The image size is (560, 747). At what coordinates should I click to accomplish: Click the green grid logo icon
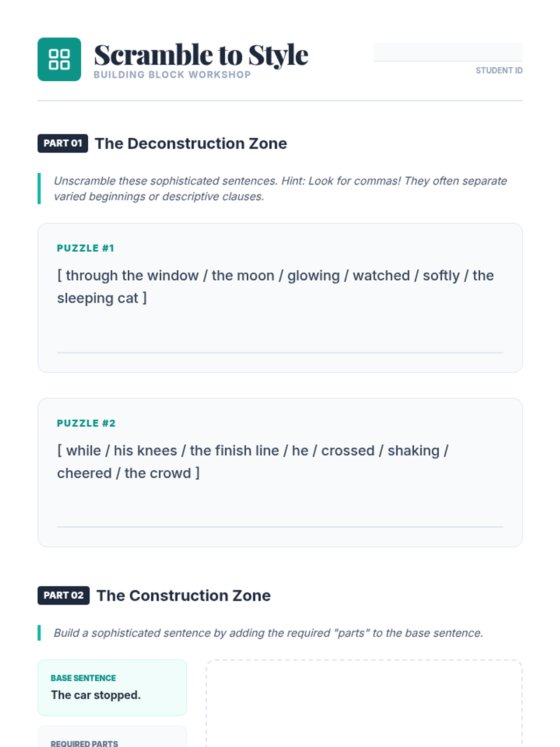(x=59, y=59)
